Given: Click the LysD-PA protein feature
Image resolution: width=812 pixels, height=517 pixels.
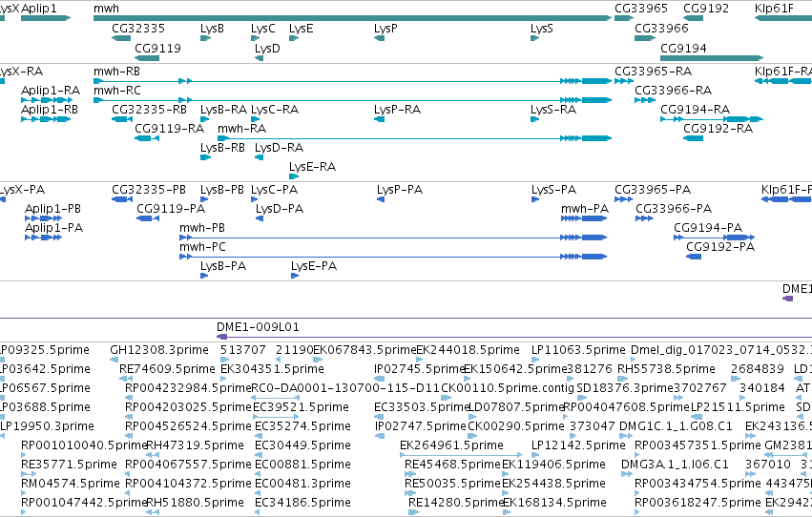Looking at the screenshot, I should [x=260, y=218].
